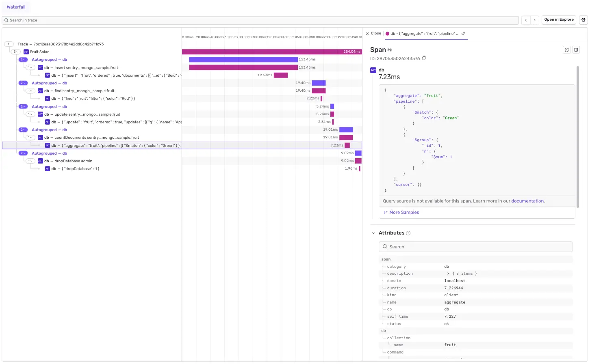Collapse the 1-child toggle on dropDatabase admin

[30, 161]
